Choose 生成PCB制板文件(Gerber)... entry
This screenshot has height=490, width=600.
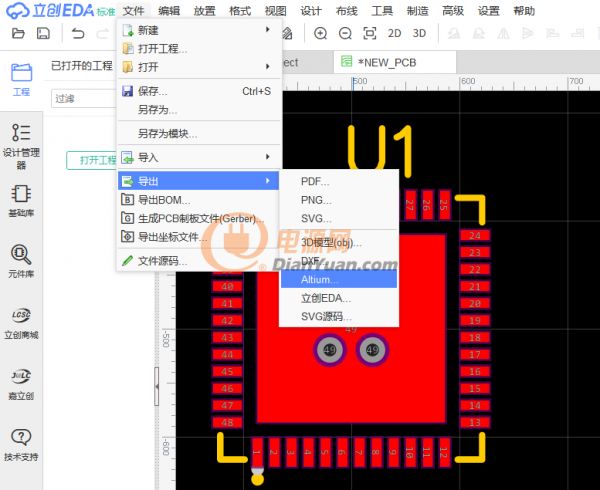[199, 218]
